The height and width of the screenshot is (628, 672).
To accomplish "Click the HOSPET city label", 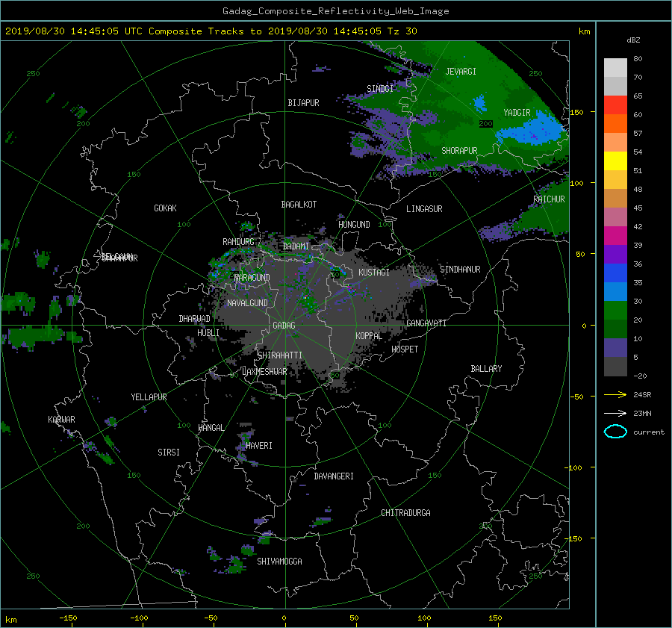I will point(405,349).
